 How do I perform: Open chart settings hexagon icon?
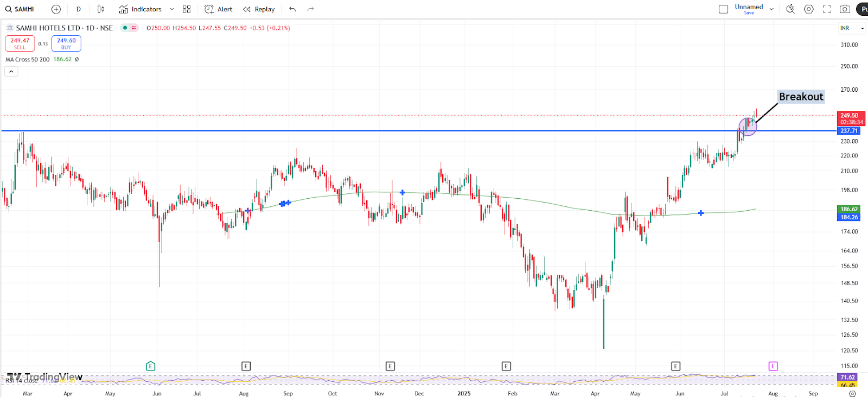click(809, 9)
